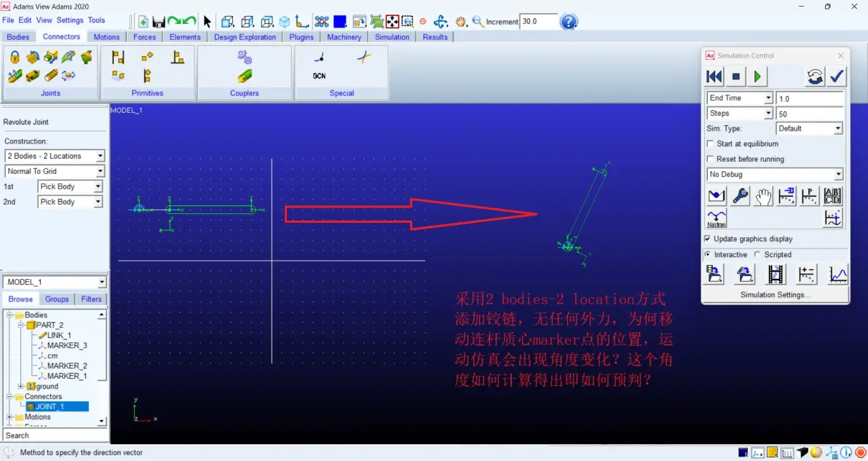The height and width of the screenshot is (461, 868).
Task: Select the fixed joint lock icon
Action: tap(15, 57)
